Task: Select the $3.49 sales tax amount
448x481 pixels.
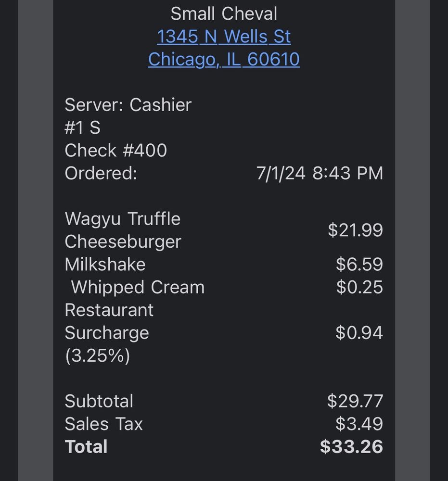Action: tap(359, 424)
